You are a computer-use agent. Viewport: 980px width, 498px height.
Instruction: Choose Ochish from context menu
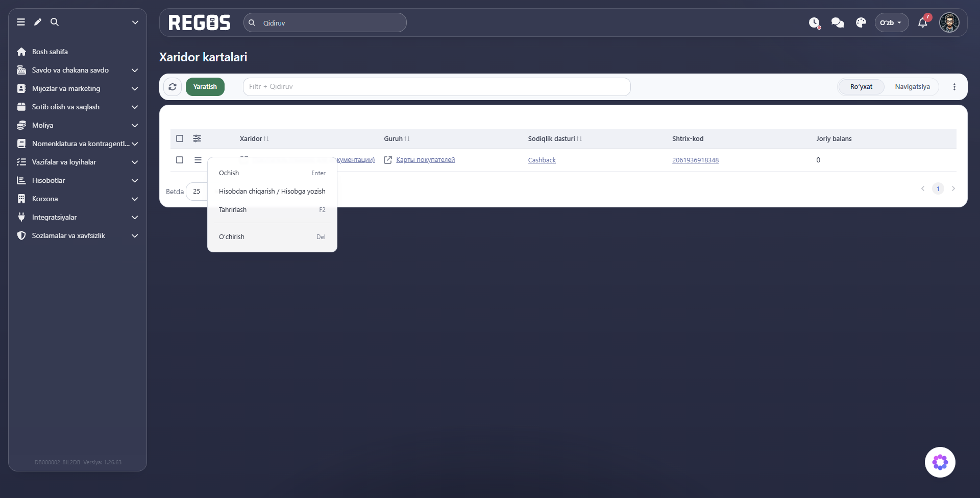[272, 173]
